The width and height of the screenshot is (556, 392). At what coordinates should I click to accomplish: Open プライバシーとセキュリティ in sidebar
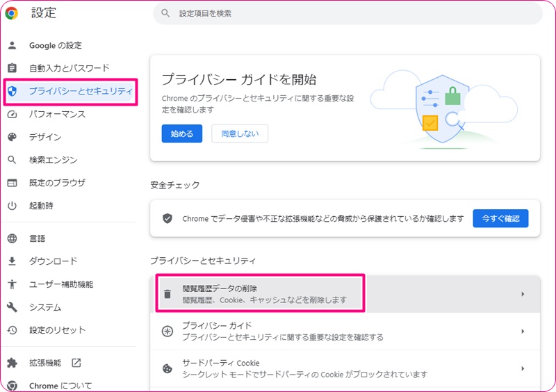pos(80,91)
